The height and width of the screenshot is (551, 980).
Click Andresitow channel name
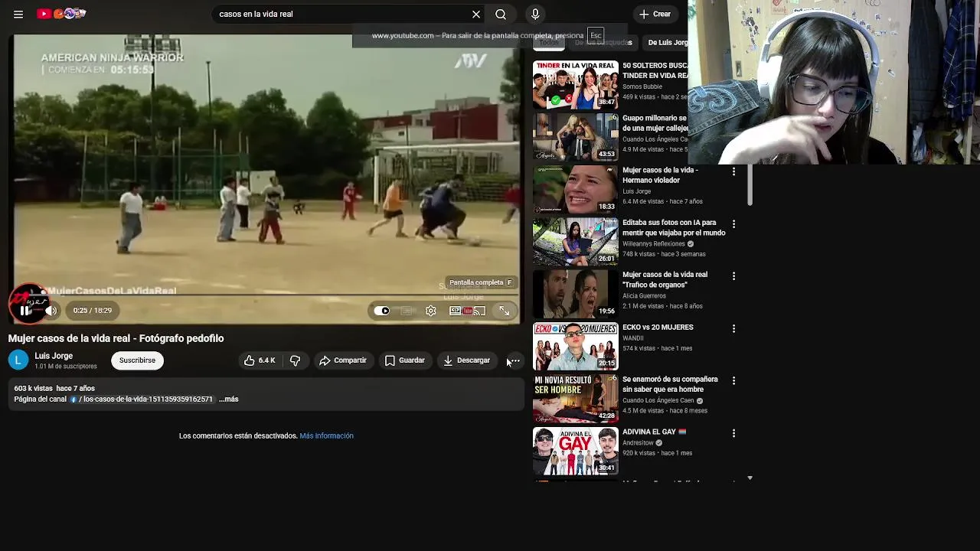click(638, 443)
